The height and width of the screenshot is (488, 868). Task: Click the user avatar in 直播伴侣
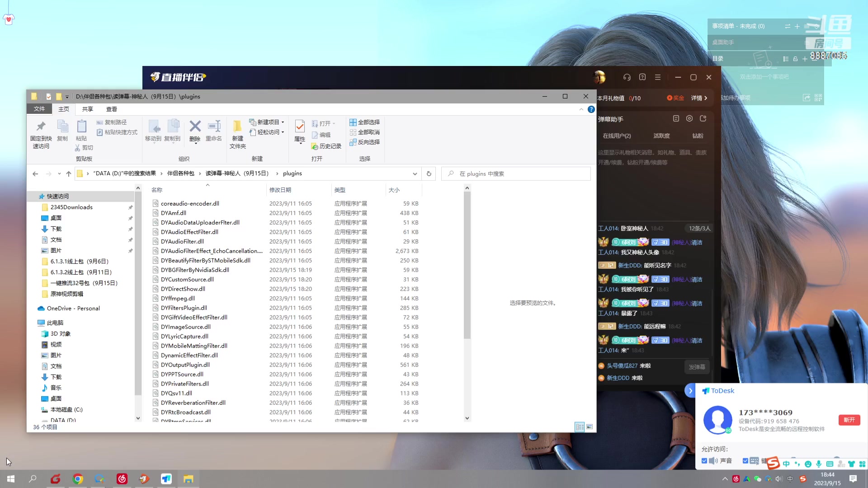(599, 77)
